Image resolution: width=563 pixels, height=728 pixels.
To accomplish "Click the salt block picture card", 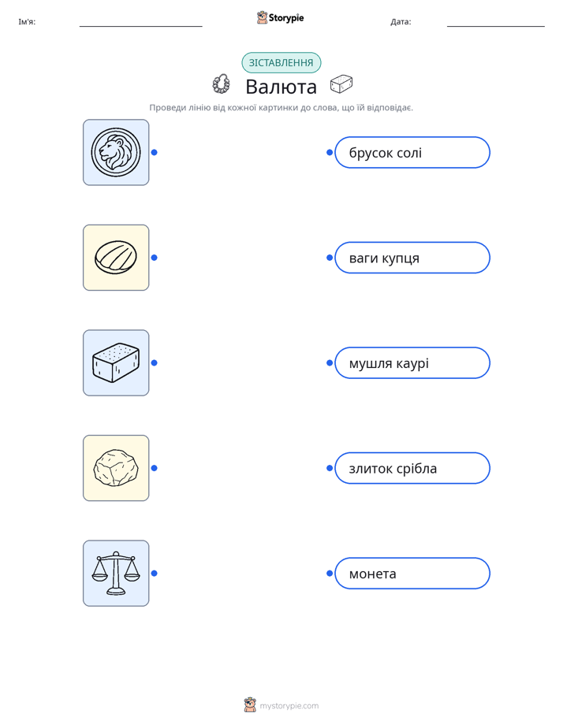I will click(116, 362).
